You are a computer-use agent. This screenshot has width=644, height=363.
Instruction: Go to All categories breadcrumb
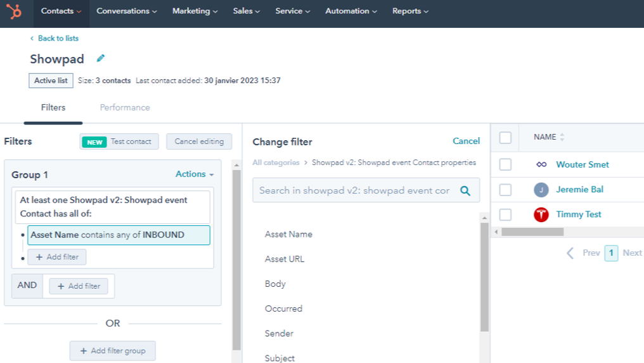(276, 163)
